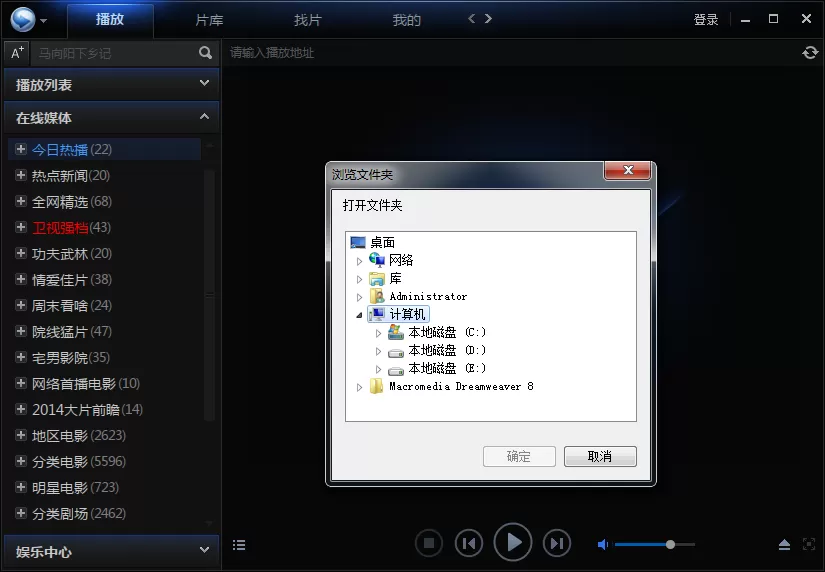825x572 pixels.
Task: Switch to the 片库 tab
Action: point(209,20)
